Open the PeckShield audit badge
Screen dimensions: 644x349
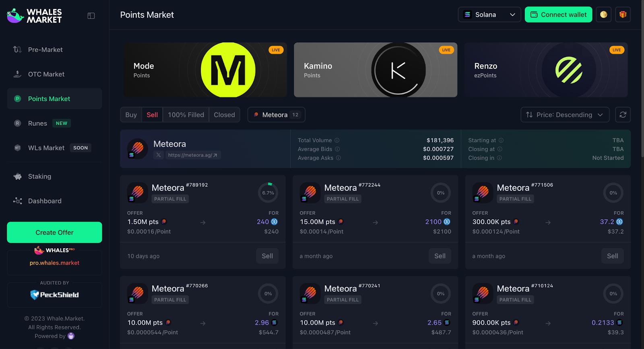pyautogui.click(x=54, y=295)
